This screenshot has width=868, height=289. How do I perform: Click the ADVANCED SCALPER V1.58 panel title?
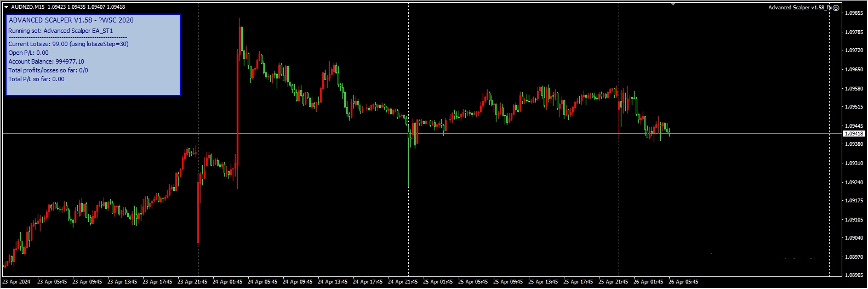71,20
